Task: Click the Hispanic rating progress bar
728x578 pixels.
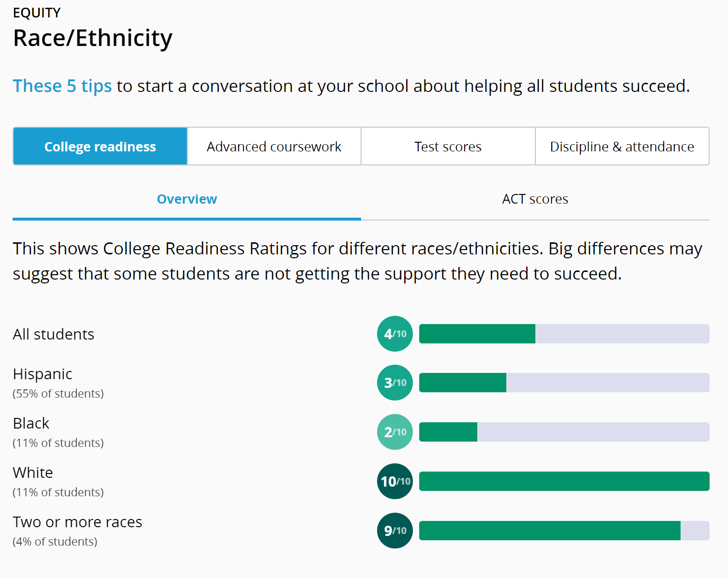Action: coord(564,383)
